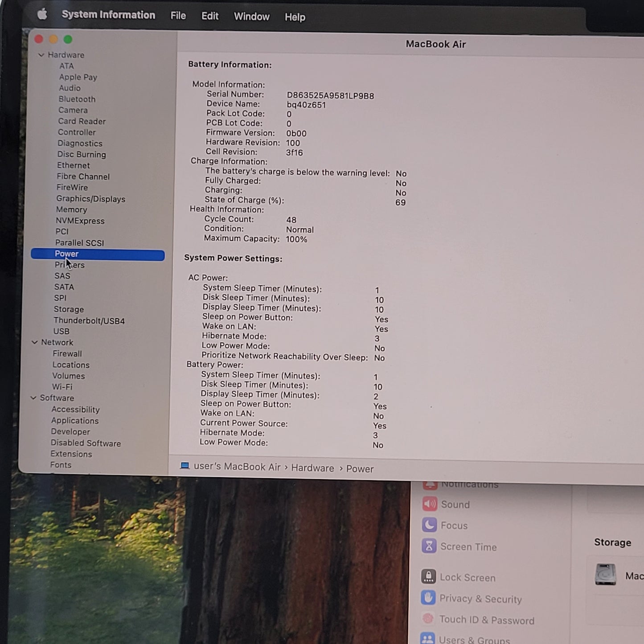Open the Apple menu

click(x=42, y=14)
